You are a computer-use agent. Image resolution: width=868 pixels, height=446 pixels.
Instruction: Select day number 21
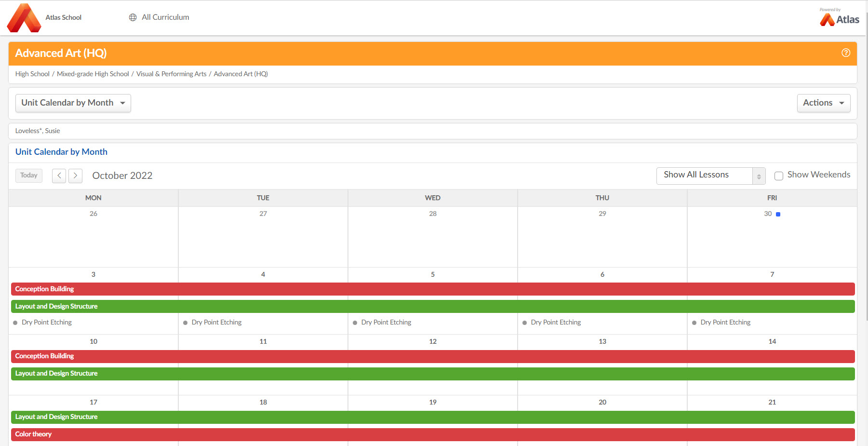coord(772,402)
